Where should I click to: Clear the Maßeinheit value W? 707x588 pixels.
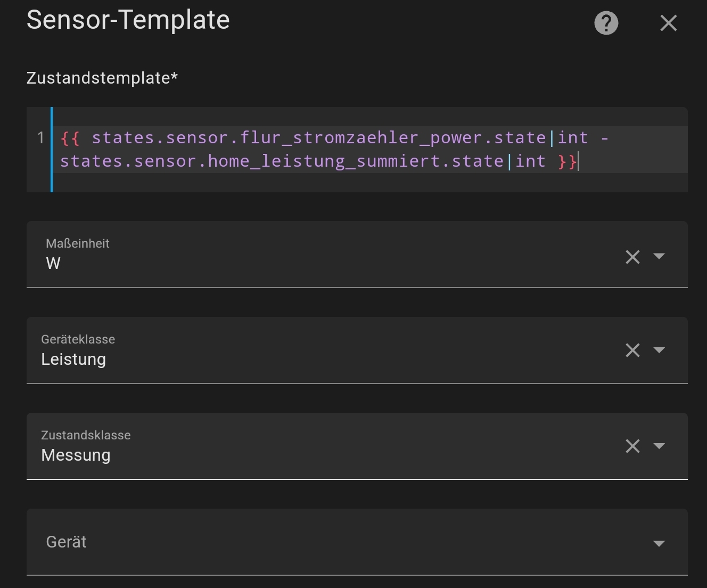(632, 257)
